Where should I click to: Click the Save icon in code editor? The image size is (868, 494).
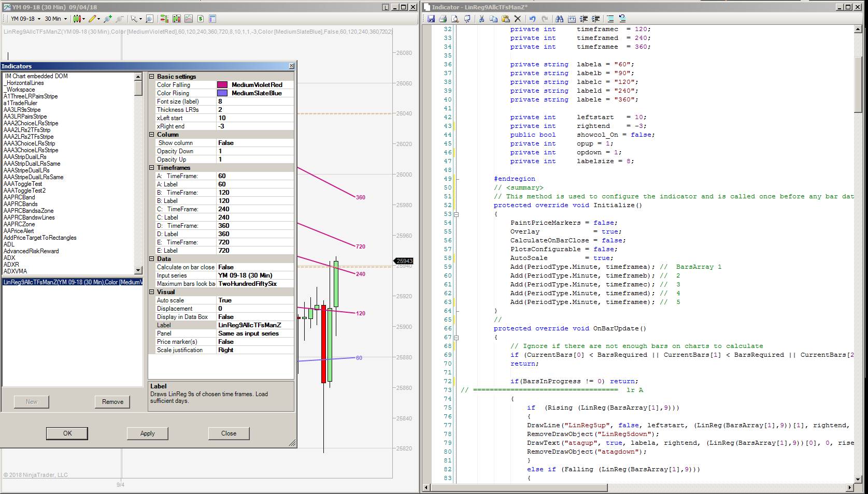pyautogui.click(x=431, y=19)
